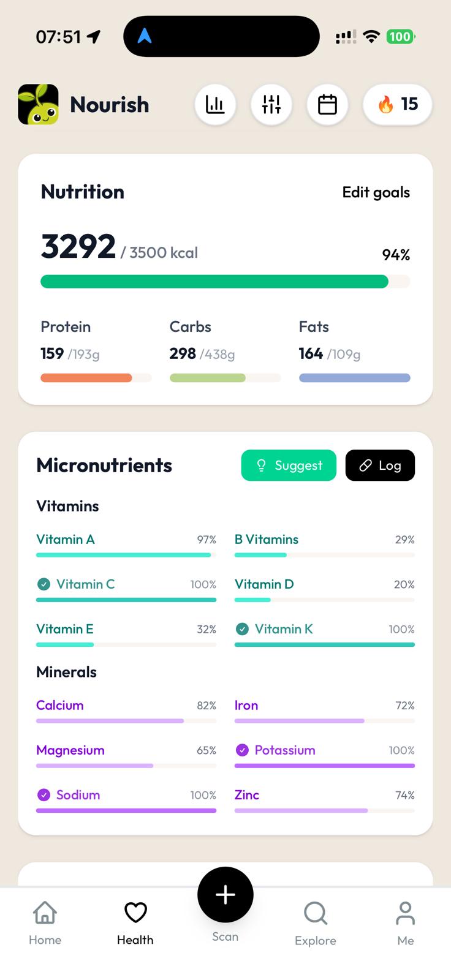Viewport: 451px width, 980px height.
Task: Tap the Log micronutrients button
Action: [x=380, y=466]
